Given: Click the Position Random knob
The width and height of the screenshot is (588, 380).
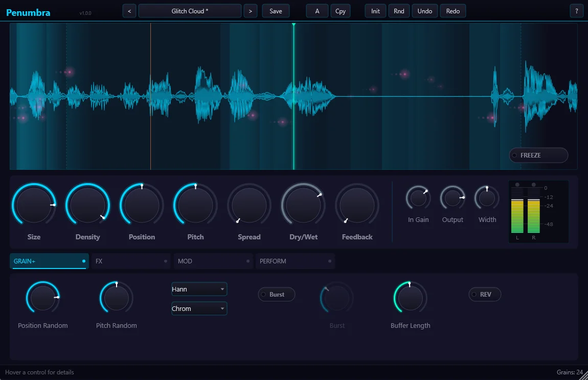Looking at the screenshot, I should pos(43,298).
